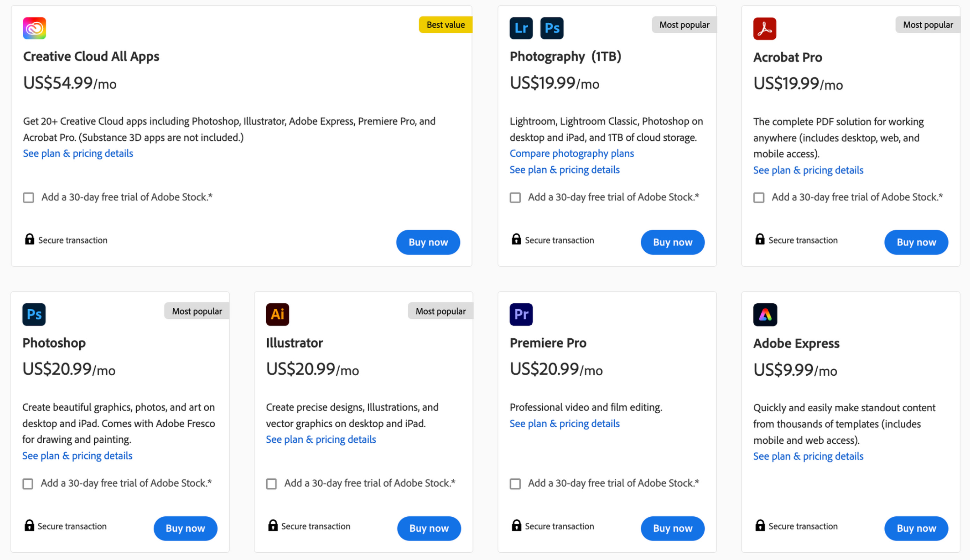Select Adobe Stock trial checkbox for Illustrator
This screenshot has width=970, height=560.
coord(272,484)
